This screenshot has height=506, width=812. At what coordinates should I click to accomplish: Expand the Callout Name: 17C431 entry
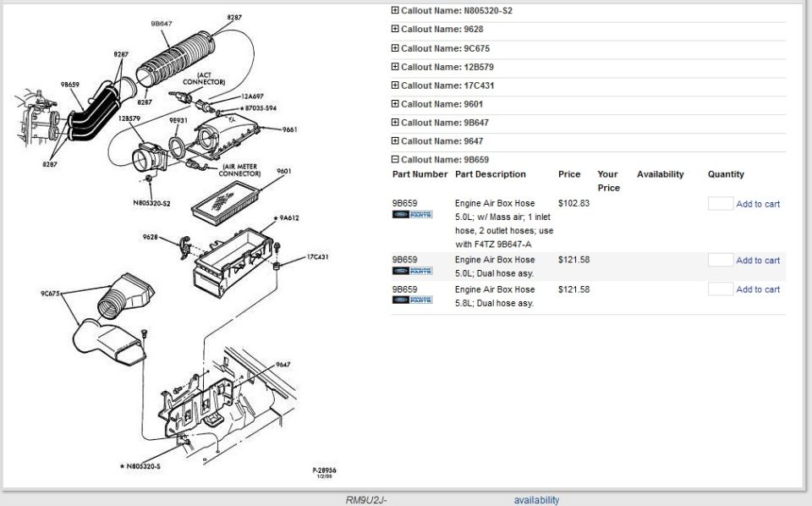click(x=395, y=85)
